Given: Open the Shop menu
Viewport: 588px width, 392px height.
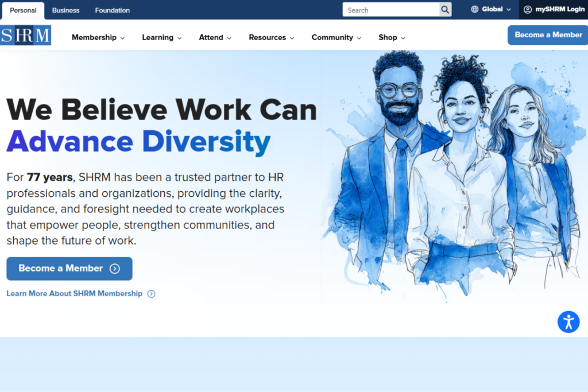Looking at the screenshot, I should pos(392,37).
